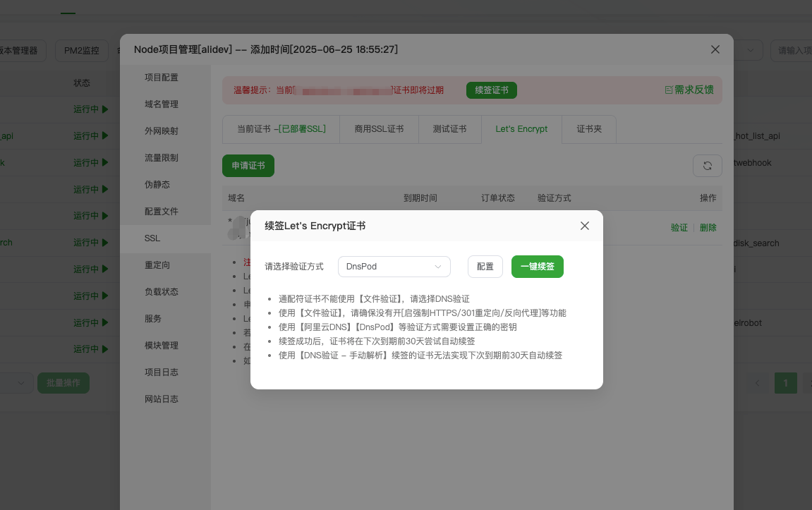Open 外网映射 in sidebar
Image resolution: width=812 pixels, height=510 pixels.
coord(162,131)
